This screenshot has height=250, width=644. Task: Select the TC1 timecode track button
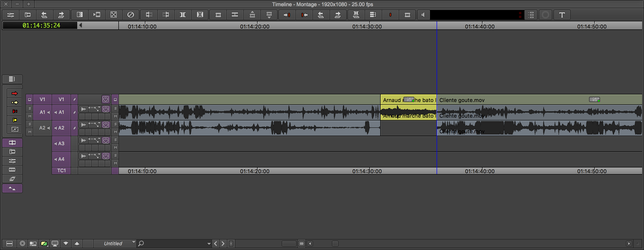point(61,171)
